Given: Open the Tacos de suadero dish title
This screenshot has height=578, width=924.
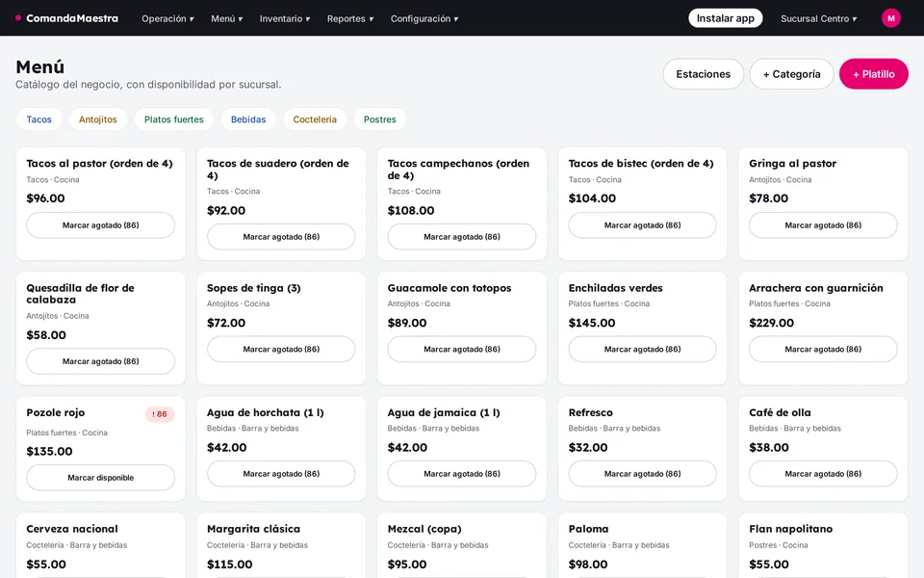Looking at the screenshot, I should click(277, 170).
